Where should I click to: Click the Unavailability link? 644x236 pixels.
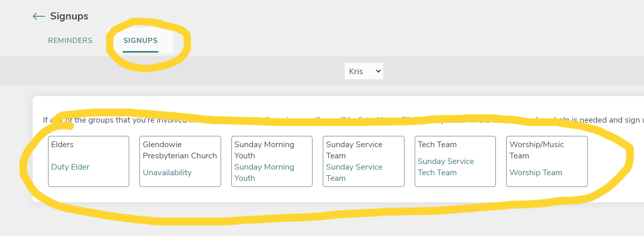click(167, 173)
